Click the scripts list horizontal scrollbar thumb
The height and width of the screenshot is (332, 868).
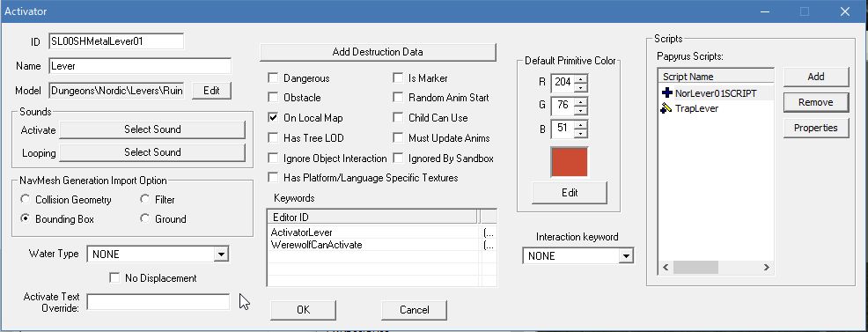click(695, 267)
